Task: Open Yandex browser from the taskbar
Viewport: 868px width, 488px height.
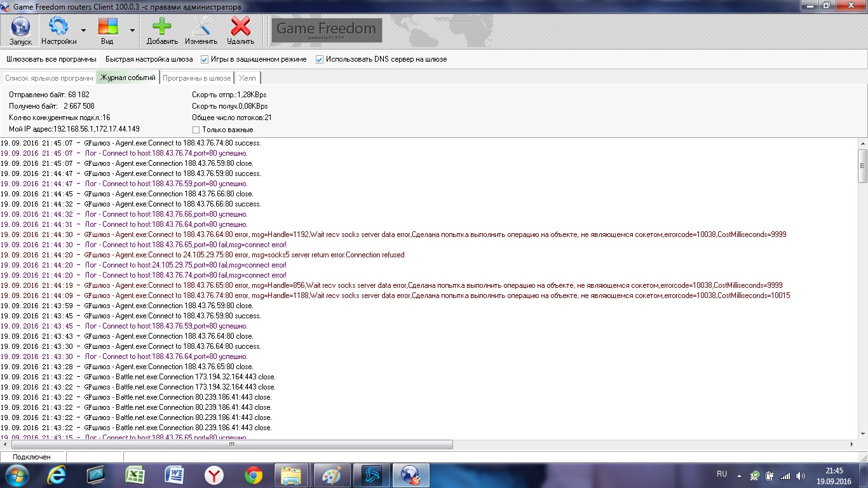Action: (x=214, y=475)
